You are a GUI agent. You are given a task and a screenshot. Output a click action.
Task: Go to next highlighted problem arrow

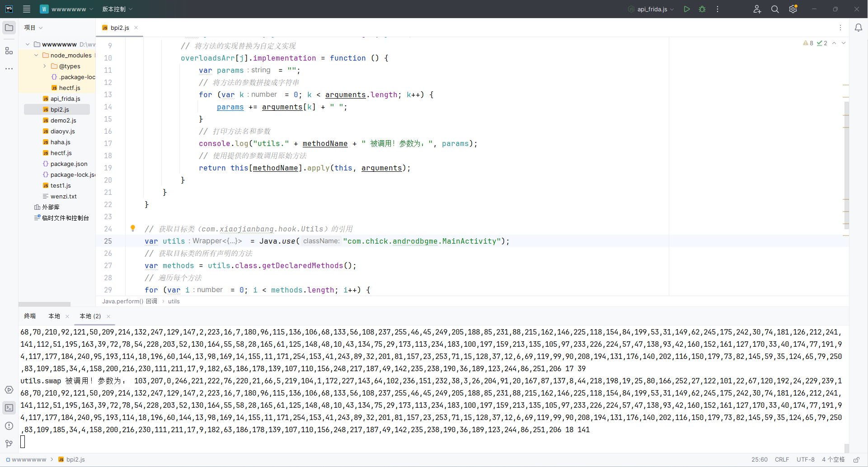[x=844, y=43]
